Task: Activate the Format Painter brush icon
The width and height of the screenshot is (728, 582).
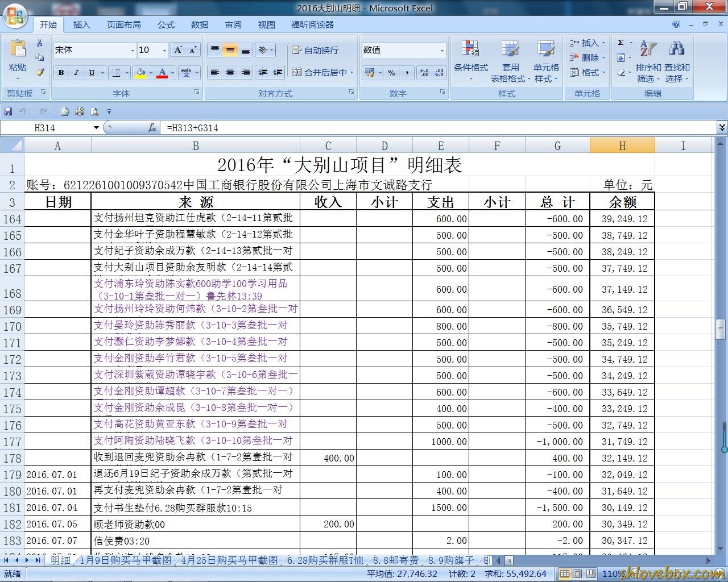Action: [x=39, y=72]
